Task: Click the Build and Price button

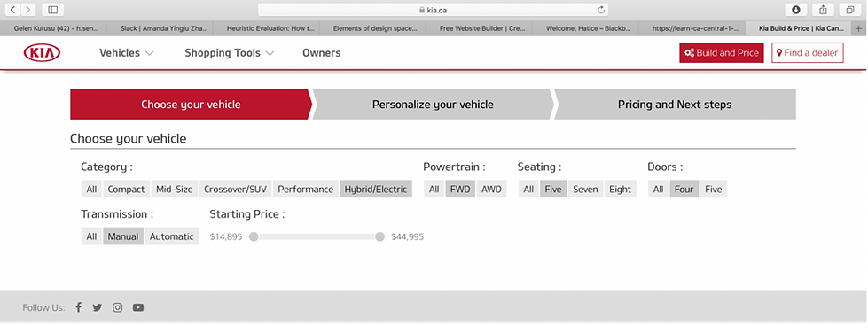Action: click(722, 53)
